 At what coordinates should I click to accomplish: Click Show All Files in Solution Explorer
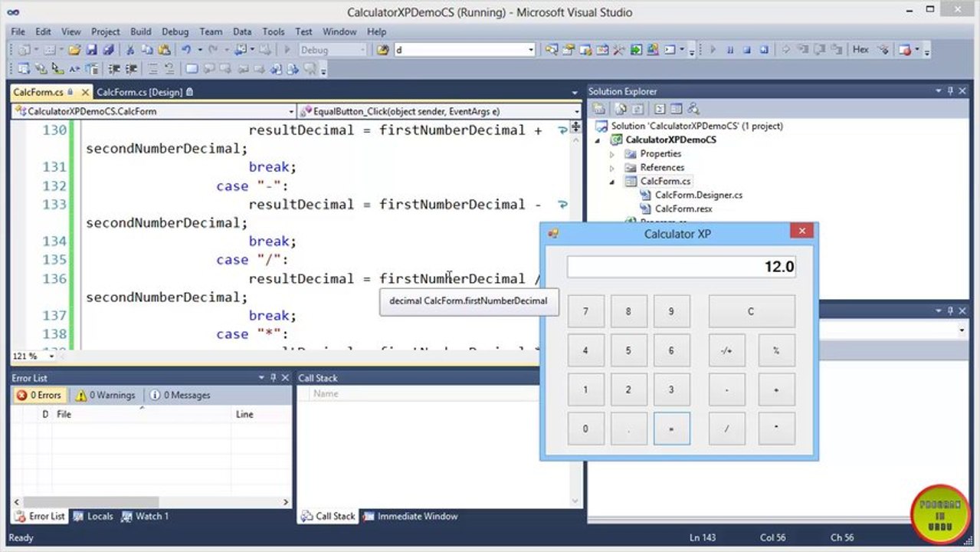click(621, 109)
